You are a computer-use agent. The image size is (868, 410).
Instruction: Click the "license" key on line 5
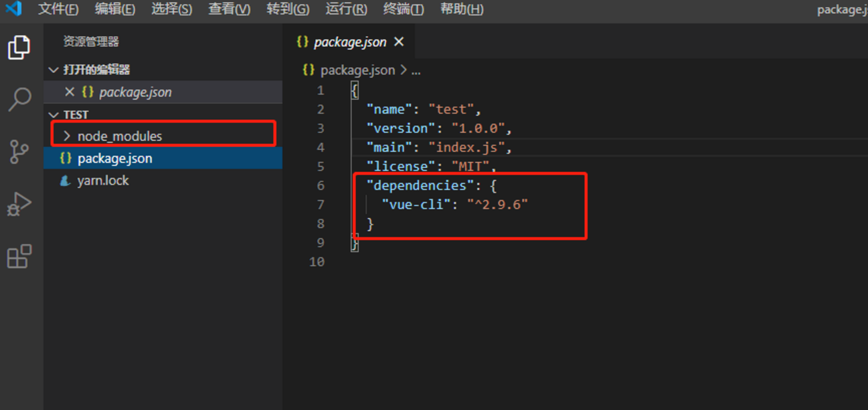pos(401,166)
